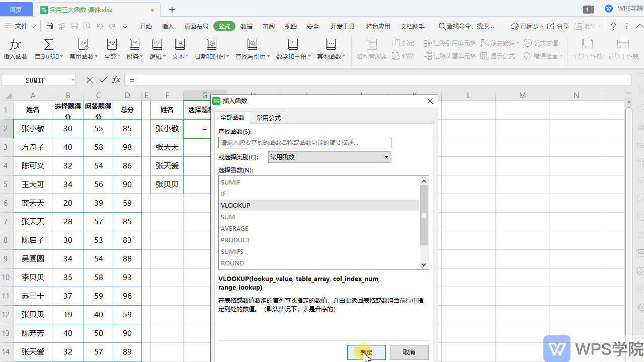Screen dimensions: 644x362
Task: Select SUMIFS in the function list
Action: [x=232, y=251]
